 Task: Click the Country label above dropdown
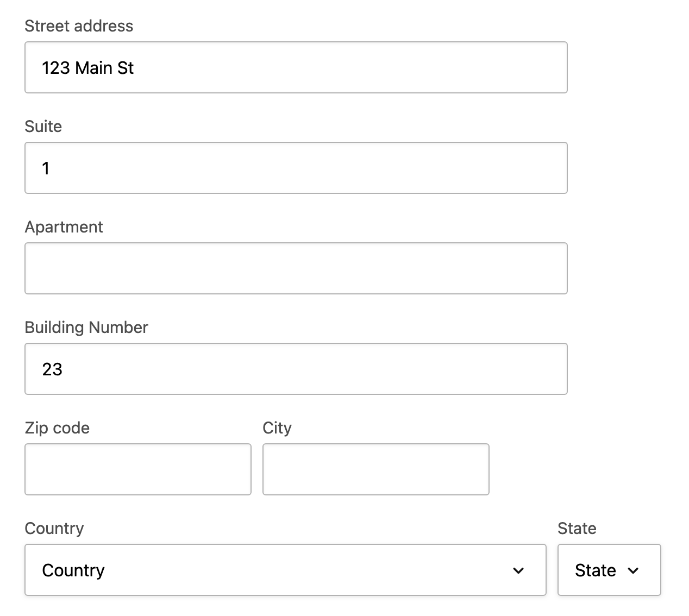pyautogui.click(x=54, y=529)
